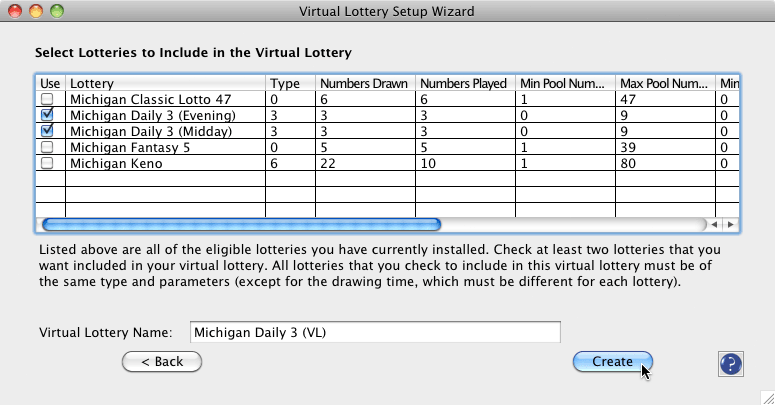Image resolution: width=775 pixels, height=405 pixels.
Task: Click Classic Lotto 47 Max Pool value 47
Action: [x=628, y=99]
